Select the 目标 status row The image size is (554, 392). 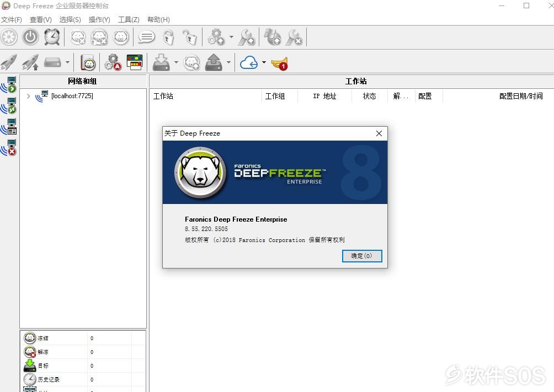83,366
